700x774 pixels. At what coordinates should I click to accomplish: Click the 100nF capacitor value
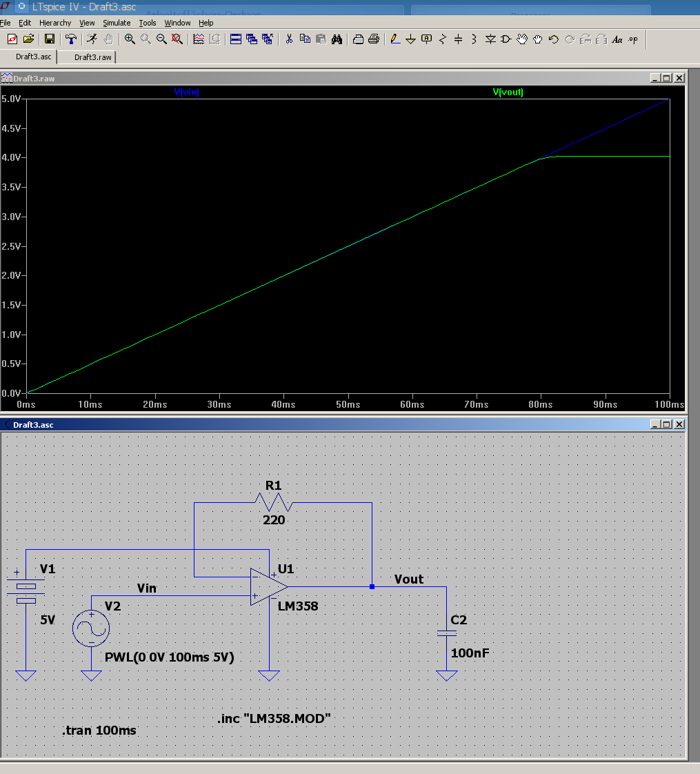pyautogui.click(x=470, y=653)
